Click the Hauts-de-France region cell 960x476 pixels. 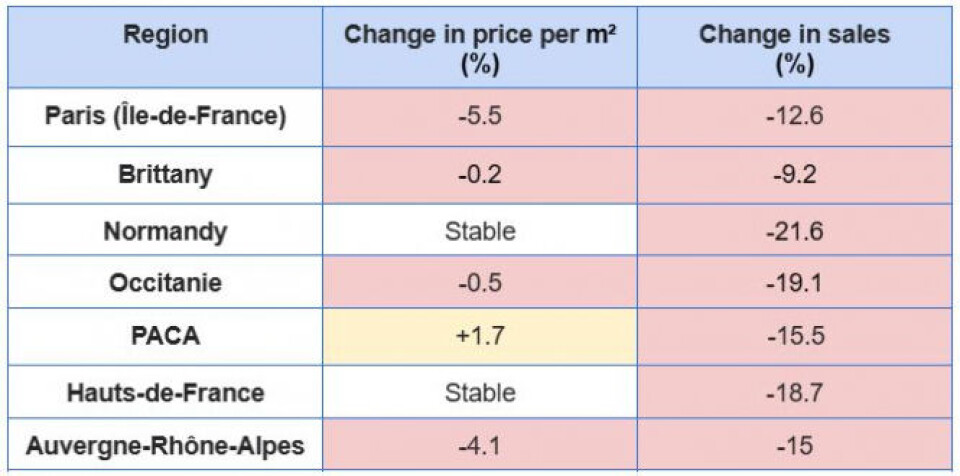pyautogui.click(x=165, y=392)
